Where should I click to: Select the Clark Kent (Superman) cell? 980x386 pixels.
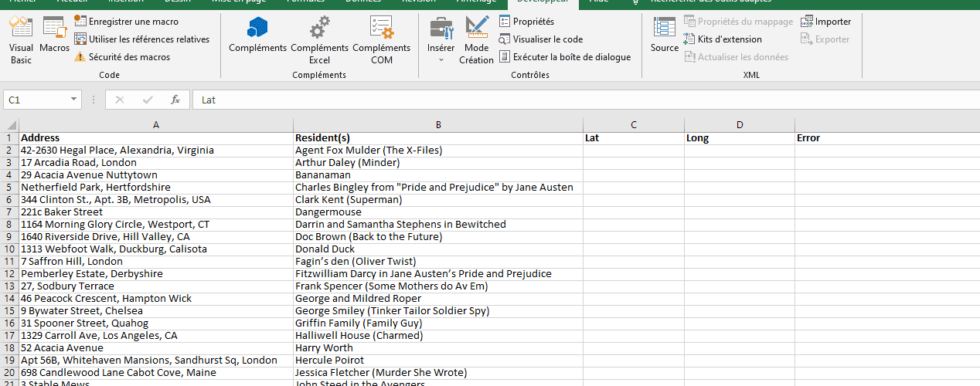click(438, 200)
